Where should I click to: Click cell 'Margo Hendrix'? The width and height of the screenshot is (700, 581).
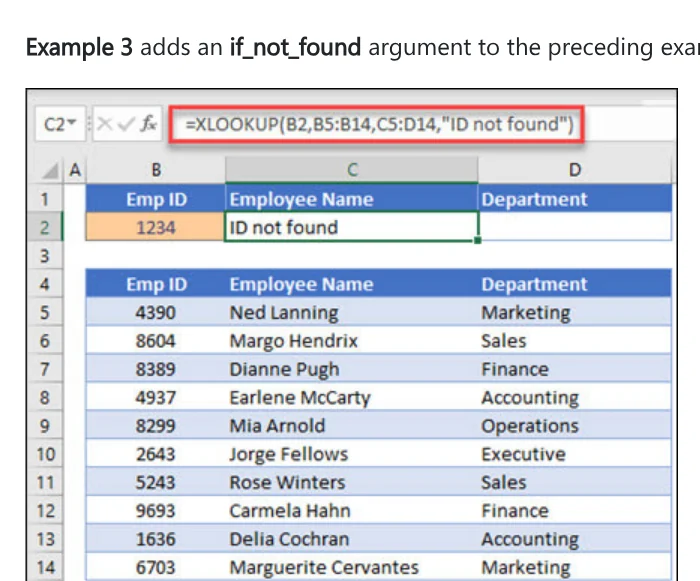pos(352,341)
